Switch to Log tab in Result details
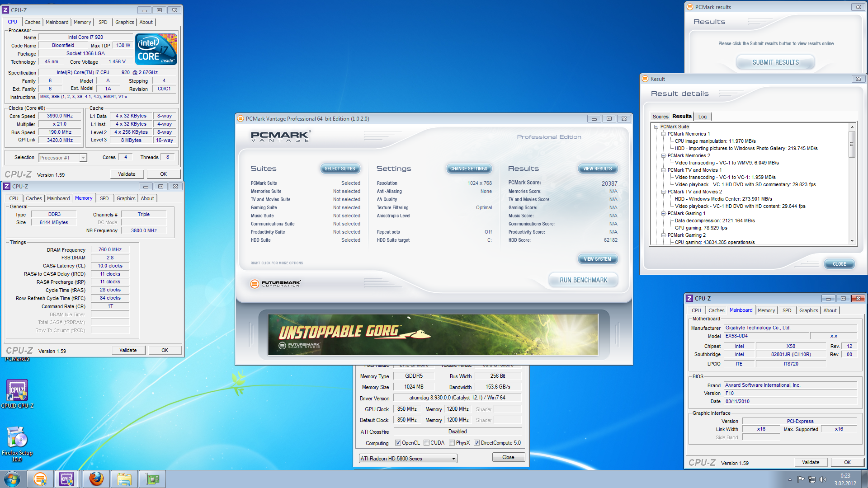Image resolution: width=868 pixels, height=488 pixels. [702, 117]
